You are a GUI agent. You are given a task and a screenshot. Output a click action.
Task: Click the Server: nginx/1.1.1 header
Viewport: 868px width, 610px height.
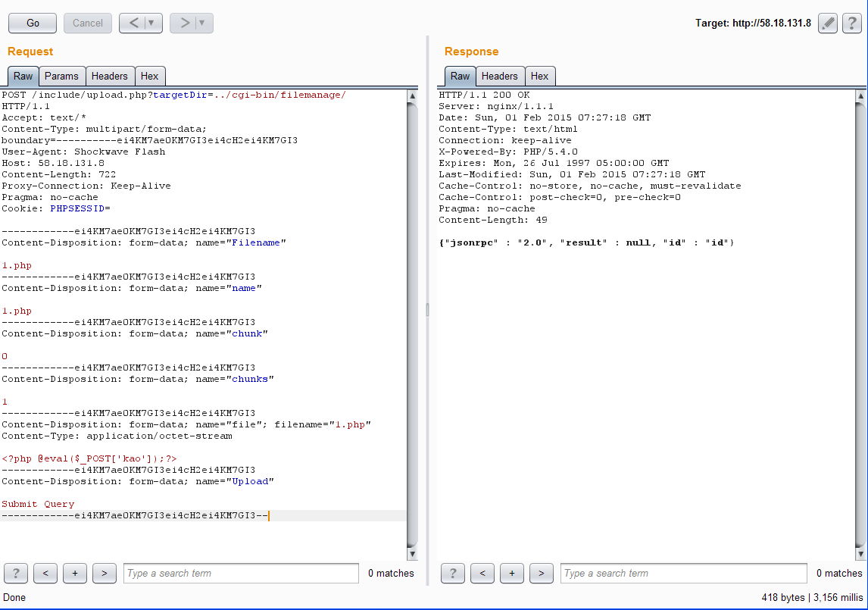point(496,106)
